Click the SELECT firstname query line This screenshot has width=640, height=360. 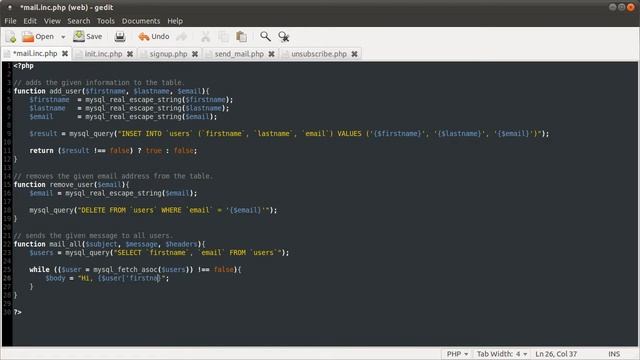(159, 253)
